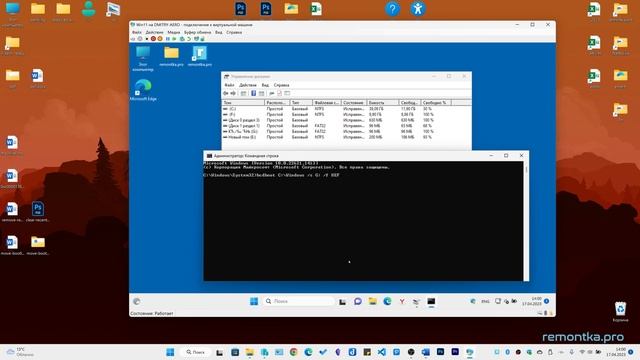Click Поиск search box in host taskbar
This screenshot has width=640, height=360.
(x=196, y=352)
